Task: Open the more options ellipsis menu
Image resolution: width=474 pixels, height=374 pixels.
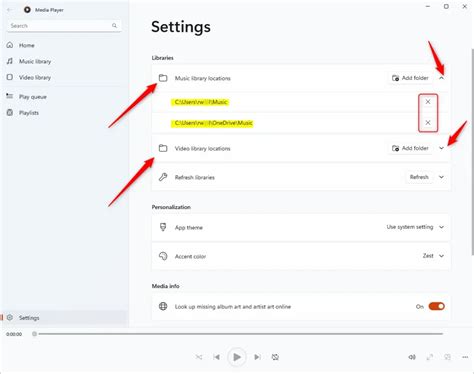Action: pyautogui.click(x=465, y=357)
